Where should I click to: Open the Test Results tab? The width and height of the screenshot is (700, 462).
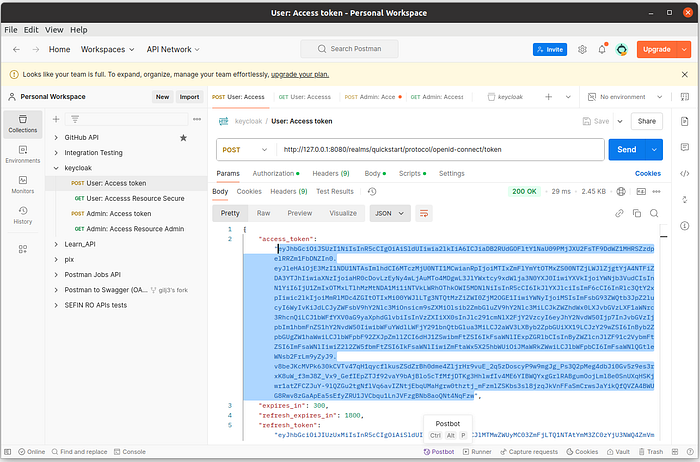click(335, 191)
